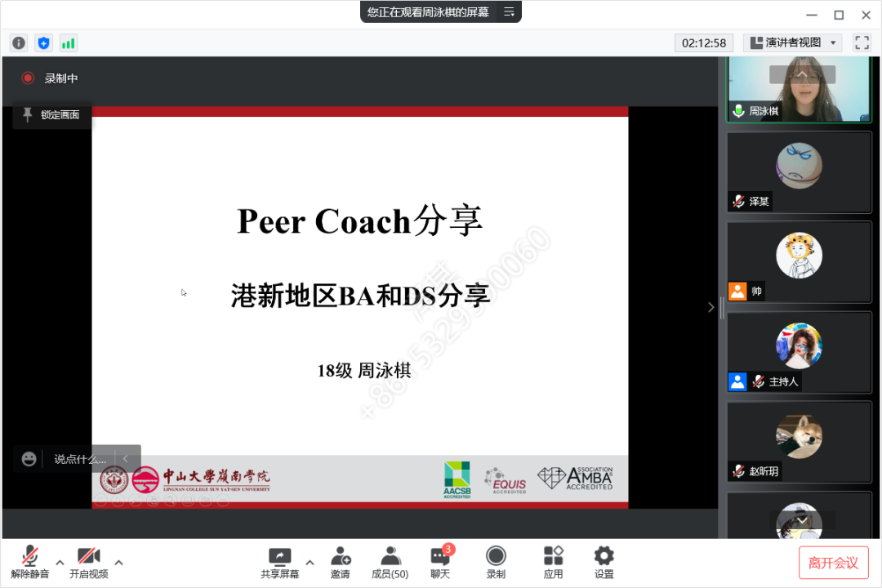
Task: Open 聊天 chat panel
Action: 440,562
